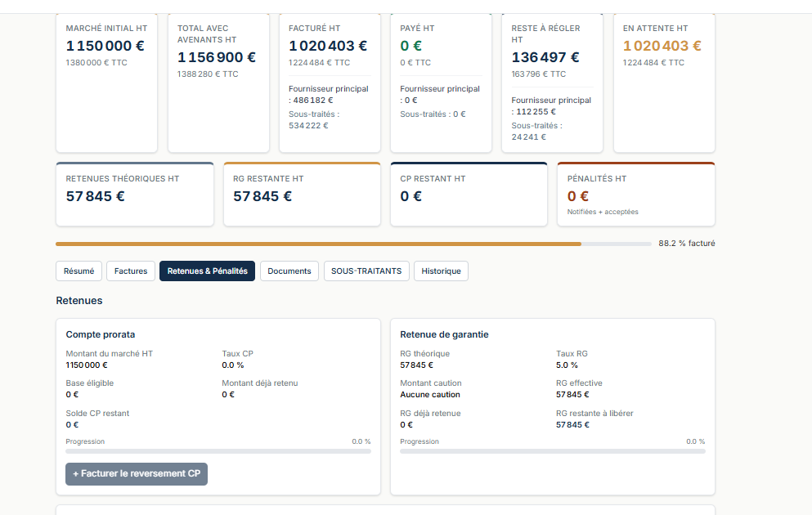Open the Payé HT card
This screenshot has width=812, height=515.
pos(442,83)
